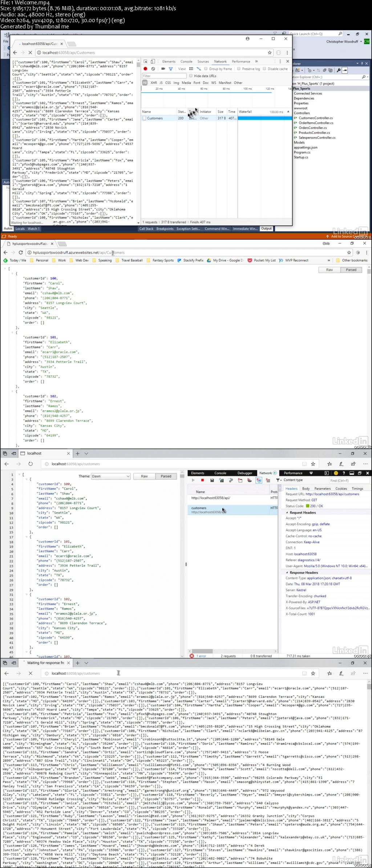
Task: Select the inspect element arrow icon in Chrome DevTools
Action: pos(146,61)
